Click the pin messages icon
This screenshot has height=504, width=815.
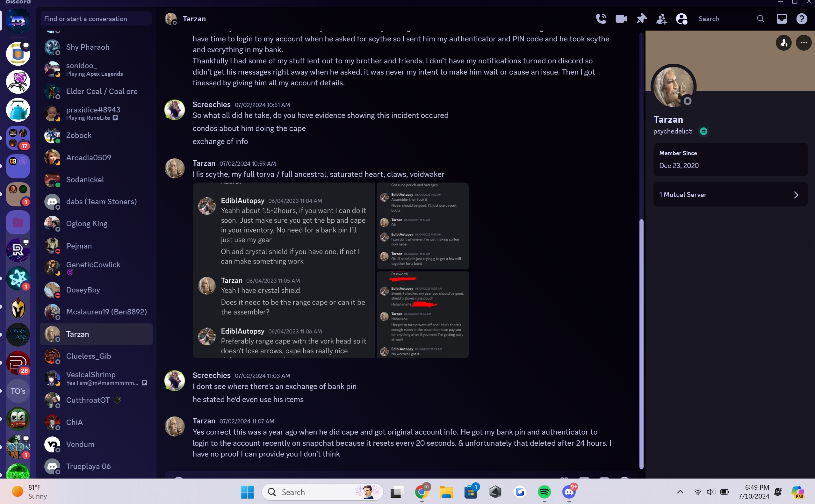click(x=640, y=18)
